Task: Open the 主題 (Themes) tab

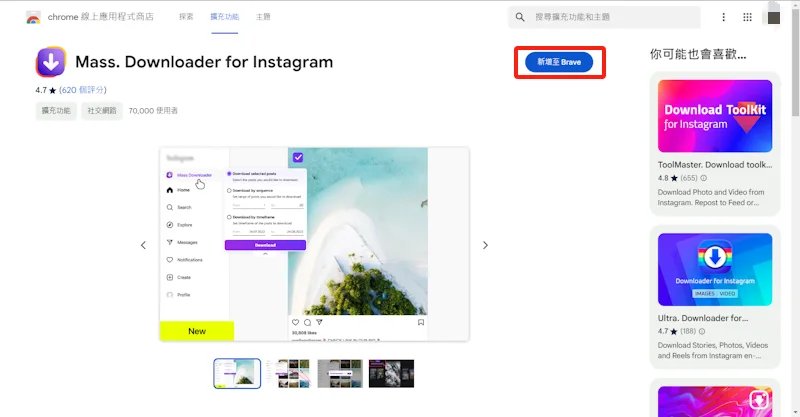Action: coord(263,17)
